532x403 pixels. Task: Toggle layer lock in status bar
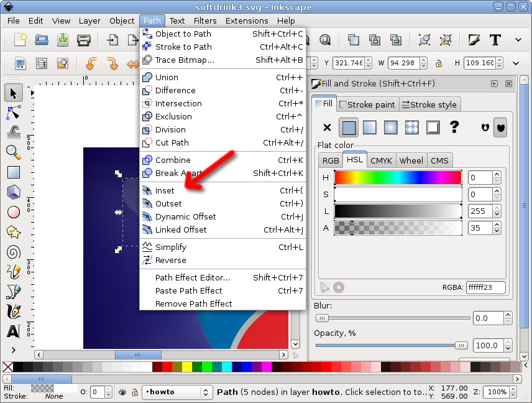[x=135, y=392]
